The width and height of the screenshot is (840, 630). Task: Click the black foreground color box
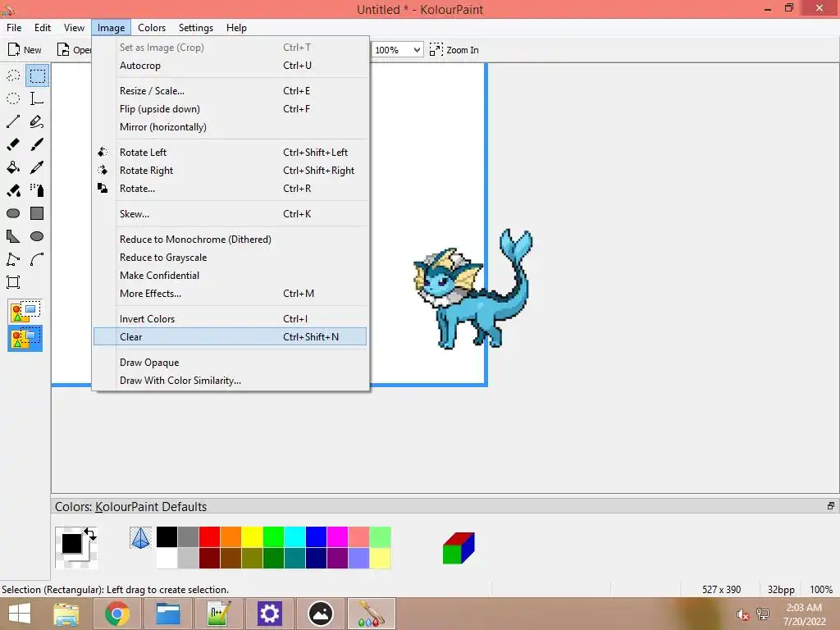[72, 543]
